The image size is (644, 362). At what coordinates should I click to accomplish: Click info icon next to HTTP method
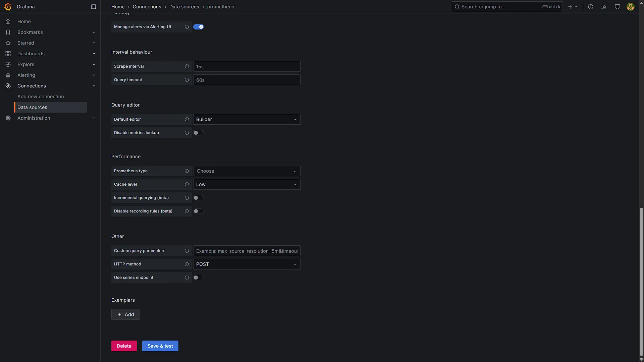click(x=187, y=264)
